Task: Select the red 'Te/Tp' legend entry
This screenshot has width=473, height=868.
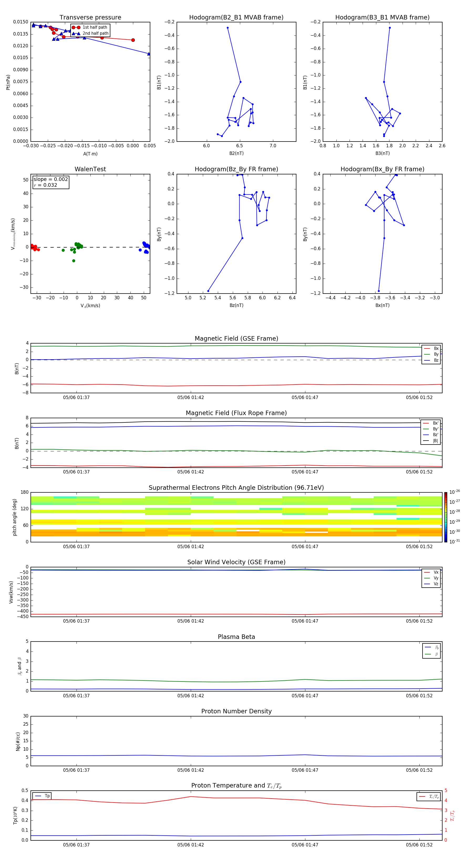Action: click(429, 796)
